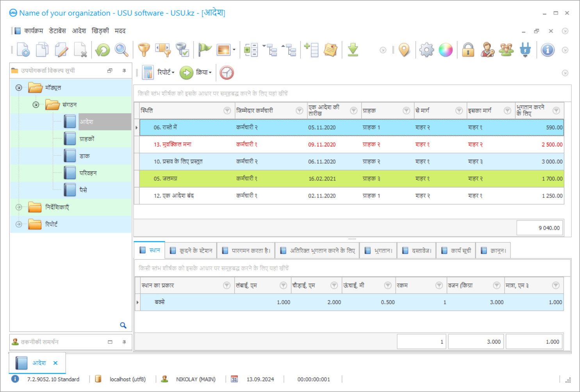Click the orange funnel filter icon
Image resolution: width=580 pixels, height=392 pixels.
(x=144, y=50)
